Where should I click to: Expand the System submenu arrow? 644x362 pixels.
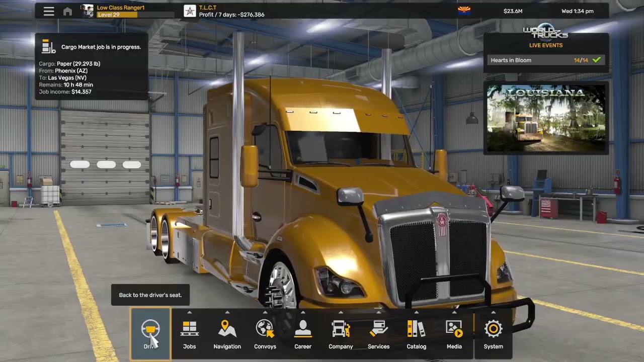tap(493, 312)
